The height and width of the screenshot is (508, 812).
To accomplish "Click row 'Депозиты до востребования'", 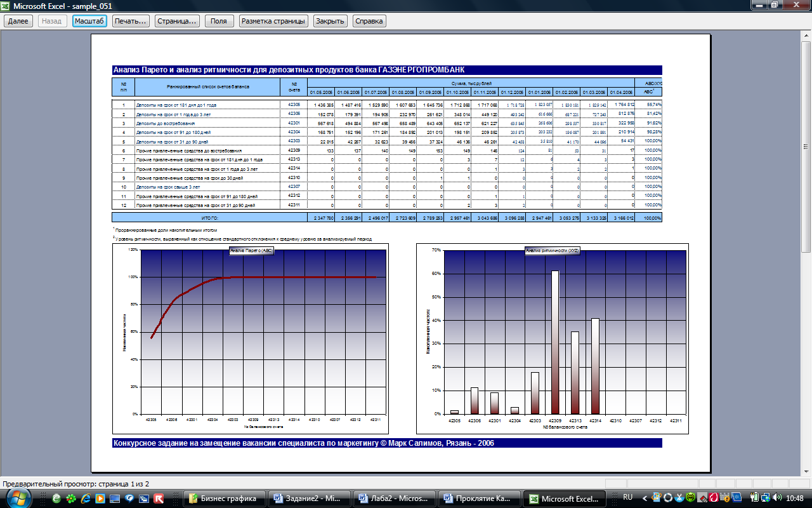I will click(165, 123).
